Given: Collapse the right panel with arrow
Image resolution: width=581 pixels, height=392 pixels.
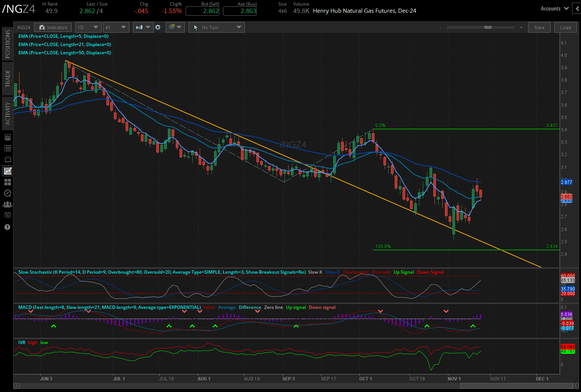Looking at the screenshot, I should tap(577, 9).
